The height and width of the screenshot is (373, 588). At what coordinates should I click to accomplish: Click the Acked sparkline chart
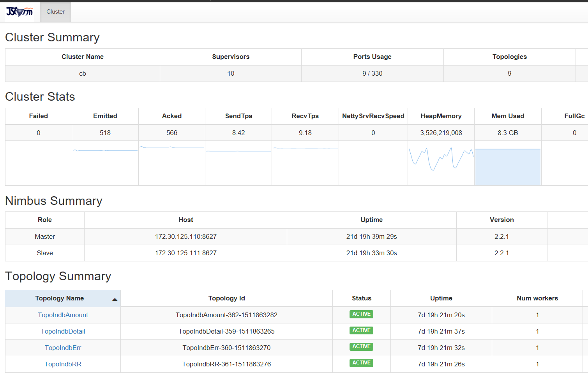pos(172,147)
